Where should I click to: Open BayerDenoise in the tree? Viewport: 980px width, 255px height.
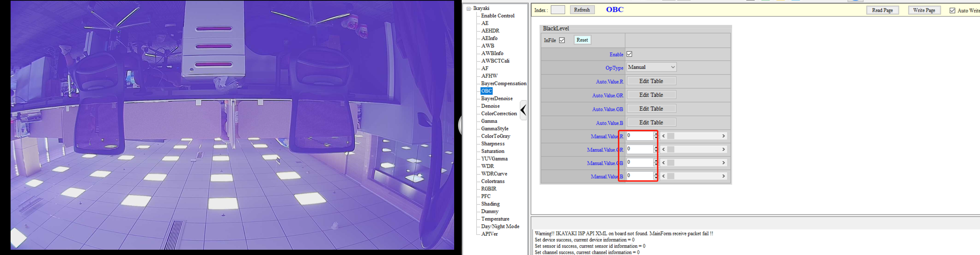[x=497, y=98]
